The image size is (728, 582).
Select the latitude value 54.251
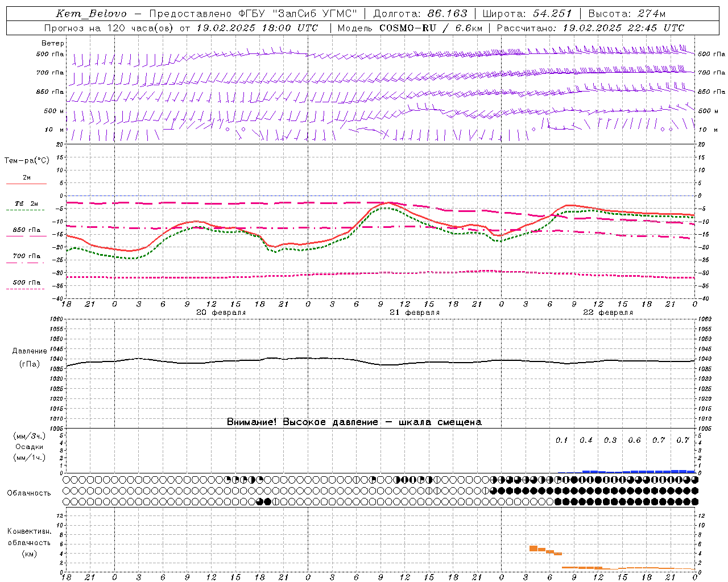[x=552, y=14]
